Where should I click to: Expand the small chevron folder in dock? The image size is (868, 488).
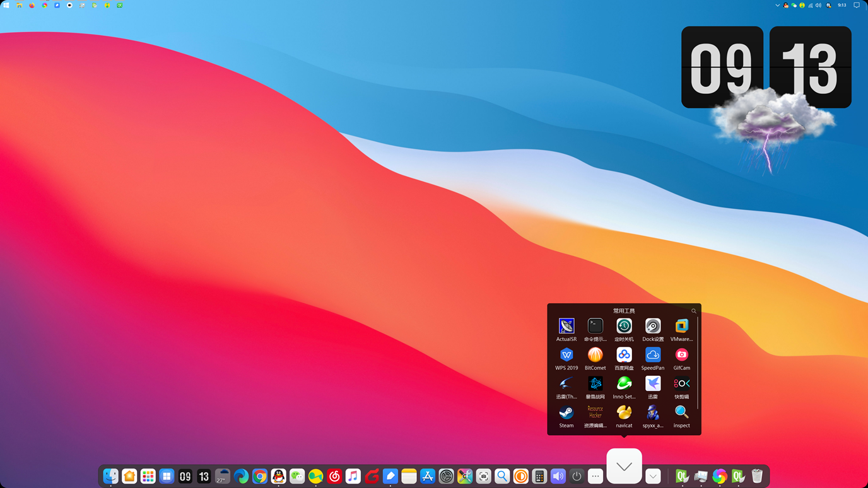tap(653, 477)
